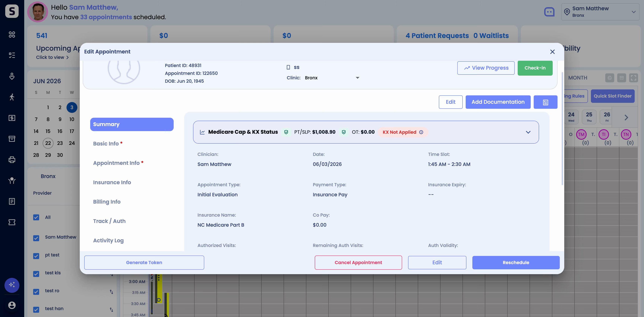Open the Track / Auth tab

(109, 221)
